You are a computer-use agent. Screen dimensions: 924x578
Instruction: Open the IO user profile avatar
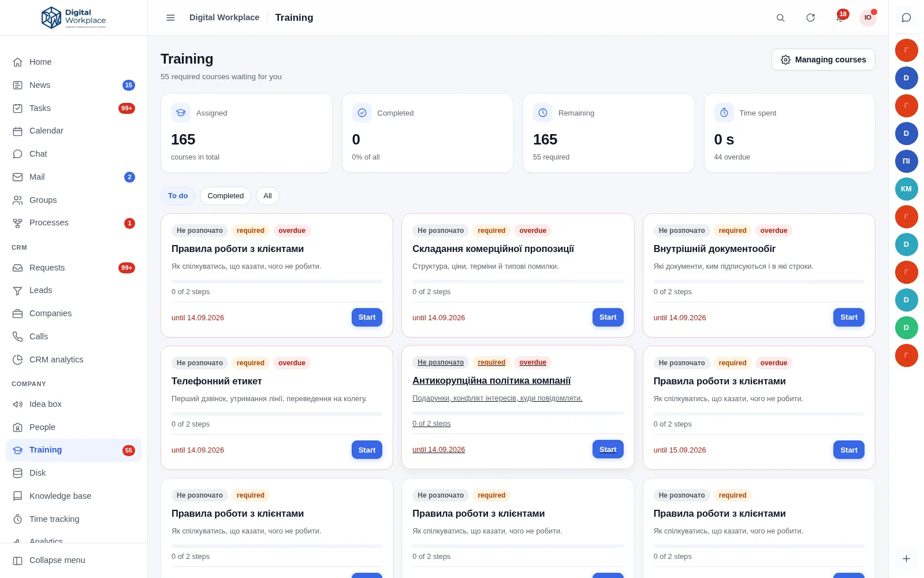click(867, 18)
